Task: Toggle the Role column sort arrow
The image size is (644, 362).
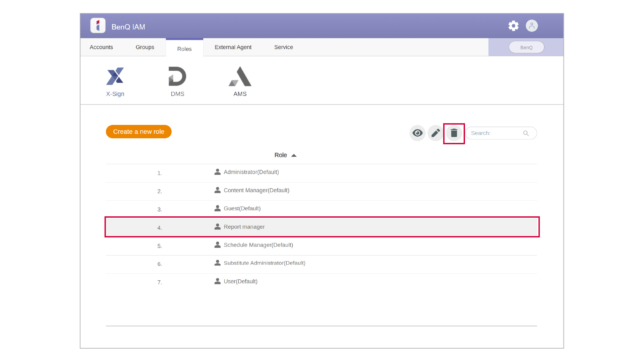Action: [x=294, y=155]
